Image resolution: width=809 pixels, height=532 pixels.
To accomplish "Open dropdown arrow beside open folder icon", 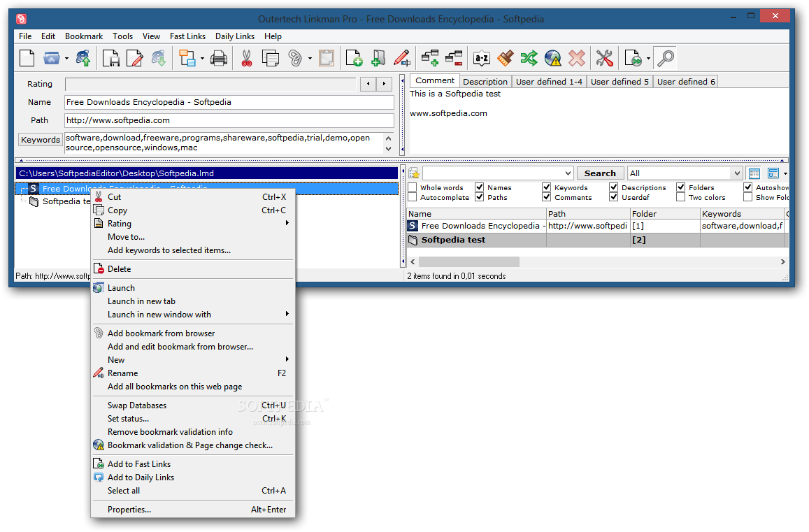I will [66, 58].
